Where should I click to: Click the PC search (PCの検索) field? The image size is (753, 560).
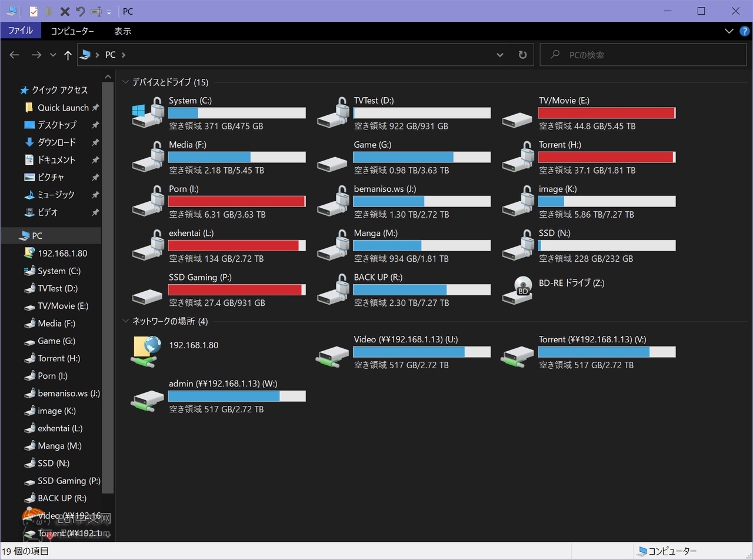(644, 55)
